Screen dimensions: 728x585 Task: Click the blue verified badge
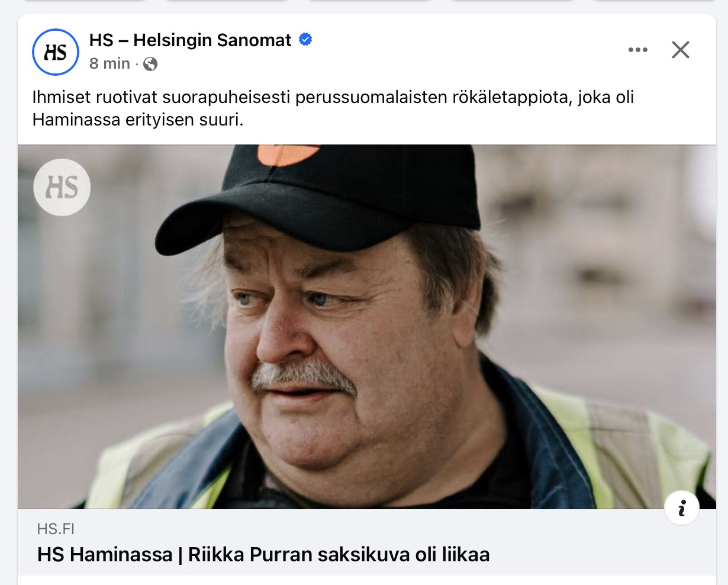(305, 40)
